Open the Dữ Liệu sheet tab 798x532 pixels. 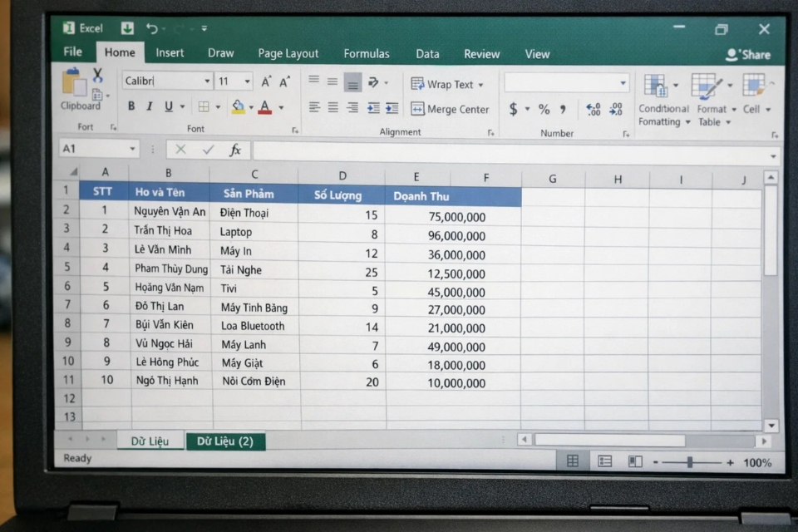click(x=150, y=441)
